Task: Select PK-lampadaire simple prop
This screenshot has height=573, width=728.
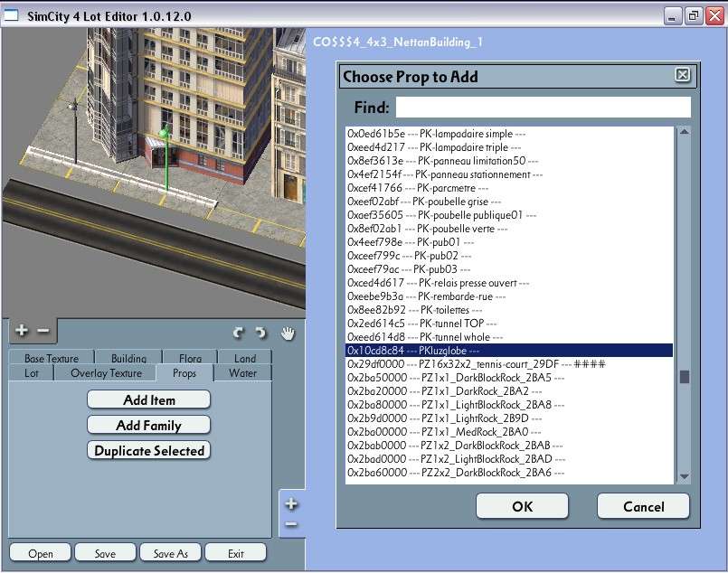Action: click(x=509, y=134)
